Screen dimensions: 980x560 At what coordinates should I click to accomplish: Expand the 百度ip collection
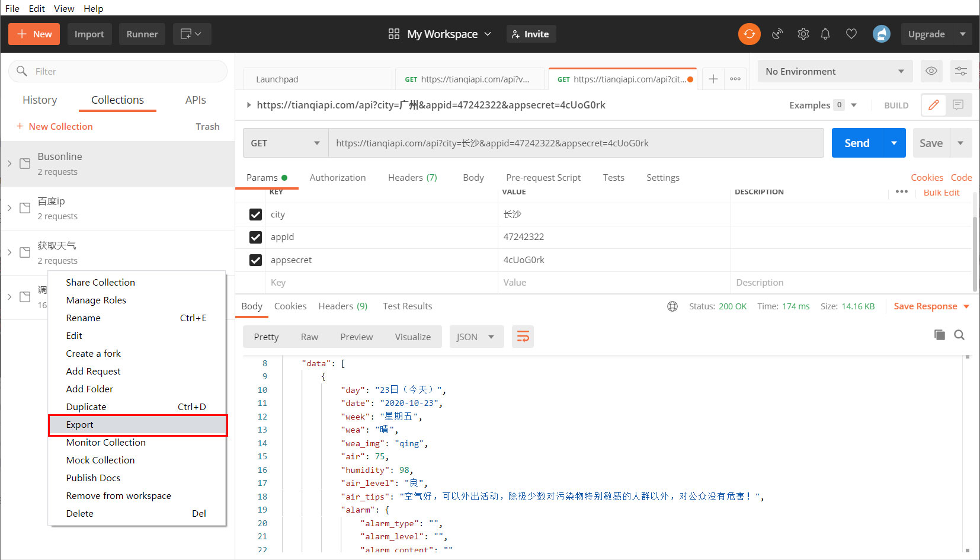[x=9, y=208]
